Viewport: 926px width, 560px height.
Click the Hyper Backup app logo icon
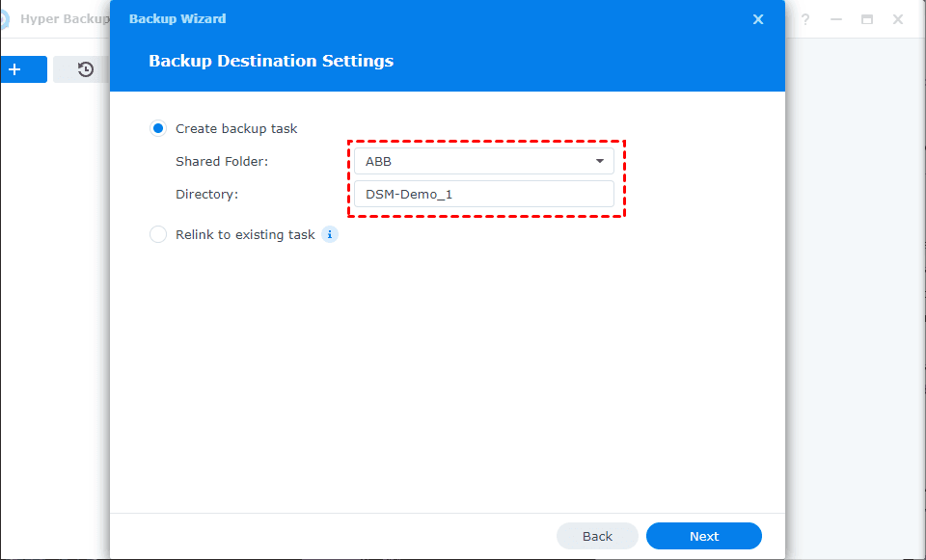coord(5,19)
